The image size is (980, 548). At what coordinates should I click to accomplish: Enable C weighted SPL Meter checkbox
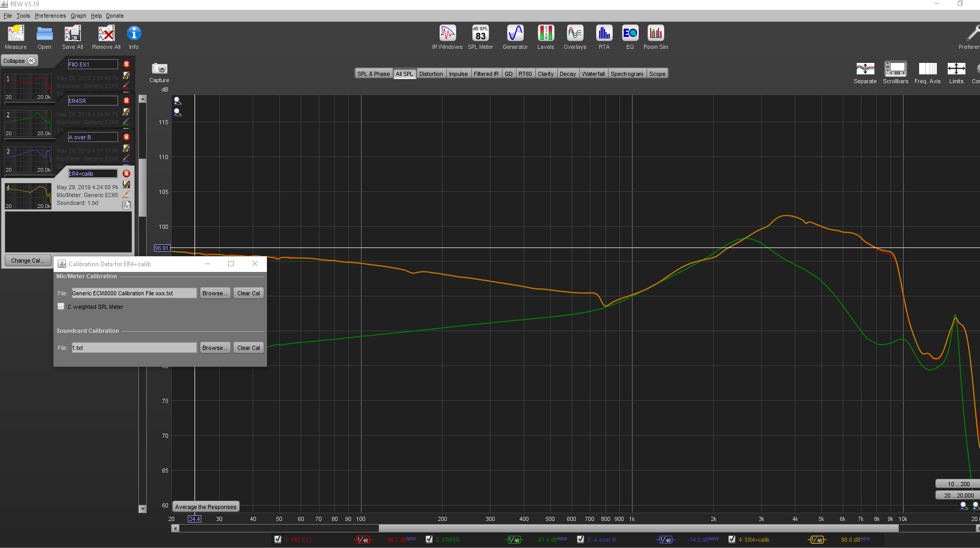click(61, 307)
